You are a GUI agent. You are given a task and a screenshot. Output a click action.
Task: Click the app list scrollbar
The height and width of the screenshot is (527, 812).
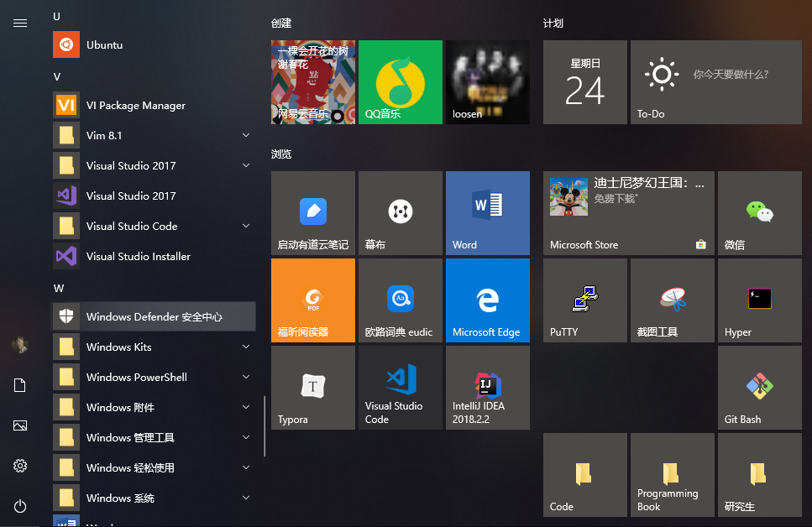click(265, 426)
